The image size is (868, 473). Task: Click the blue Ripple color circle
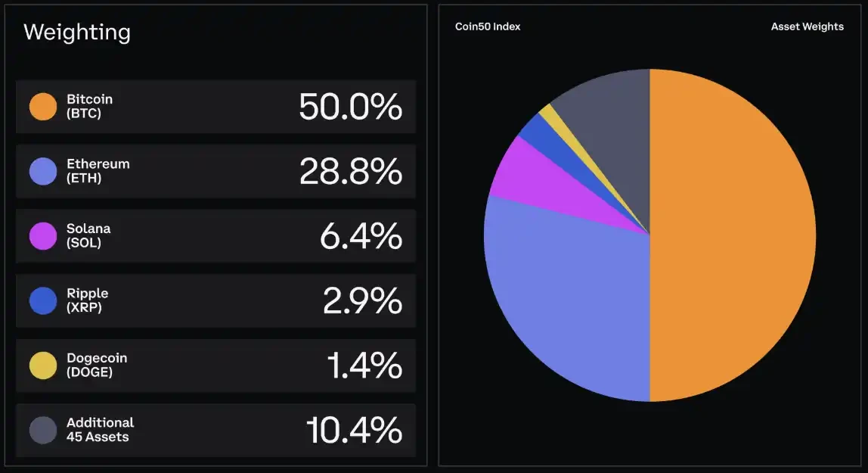pyautogui.click(x=43, y=300)
